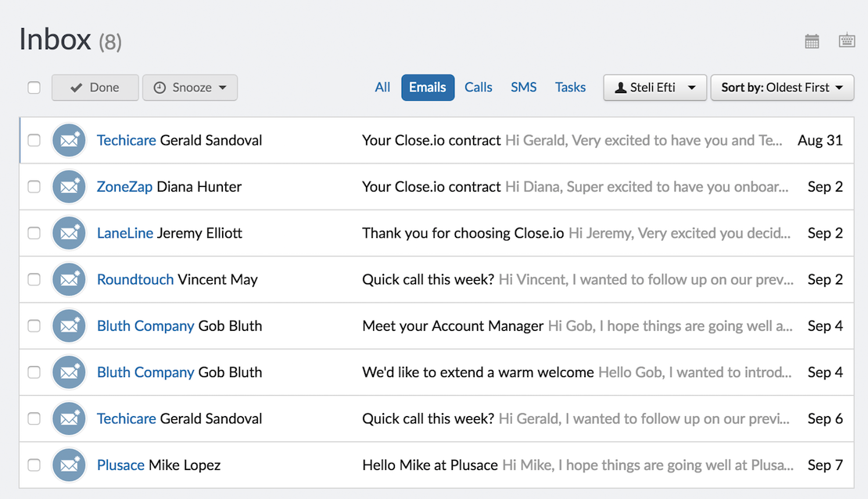This screenshot has height=499, width=868.
Task: Click the calendar-with-pin icon at top right
Action: click(x=846, y=41)
